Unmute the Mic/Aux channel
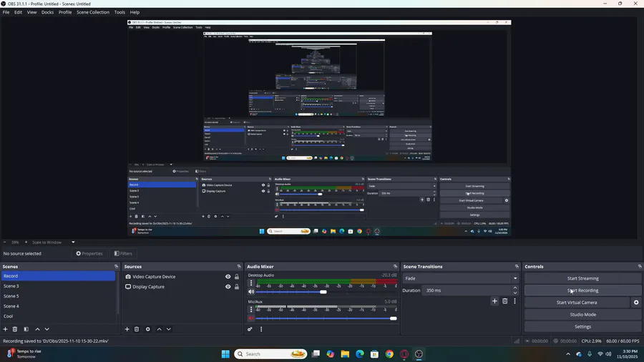The height and width of the screenshot is (362, 644). 251,318
